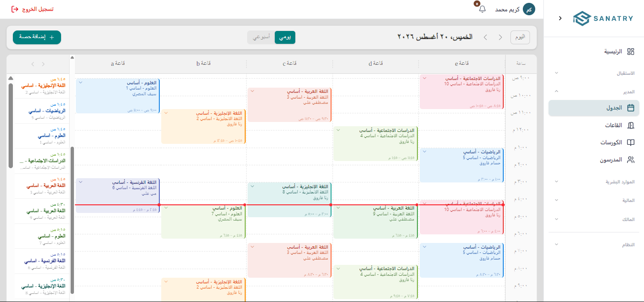Click the كريم محمد username
Image resolution: width=644 pixels, height=302 pixels.
[x=507, y=10]
